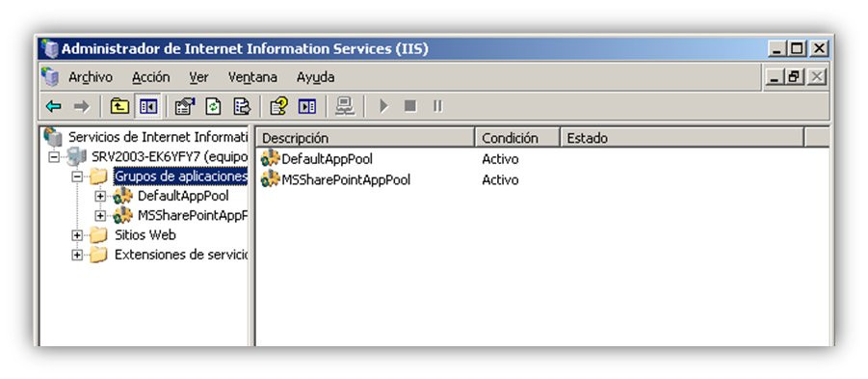Expand Extensiones de servicio folder
This screenshot has height=379, width=868.
point(77,255)
